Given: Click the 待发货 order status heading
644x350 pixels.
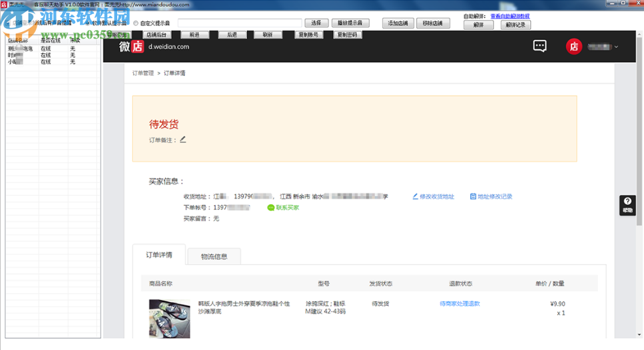Looking at the screenshot, I should coord(164,124).
